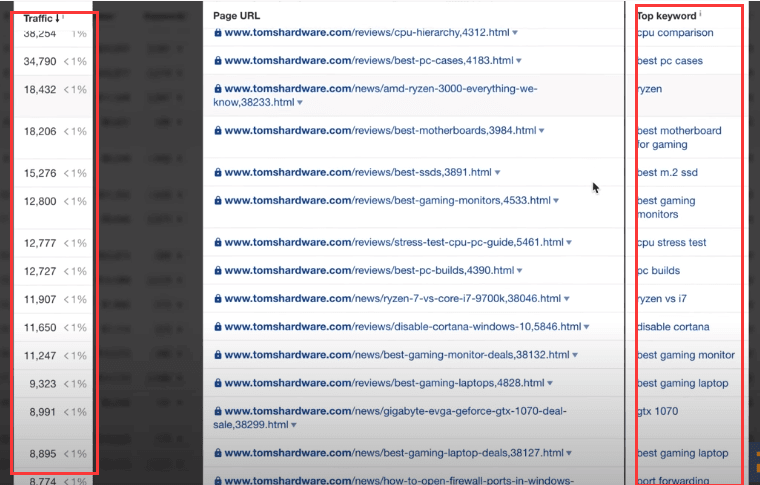The image size is (760, 485).
Task: Open the ryzen-7-vs-core-i7-9700k page link
Action: click(393, 298)
